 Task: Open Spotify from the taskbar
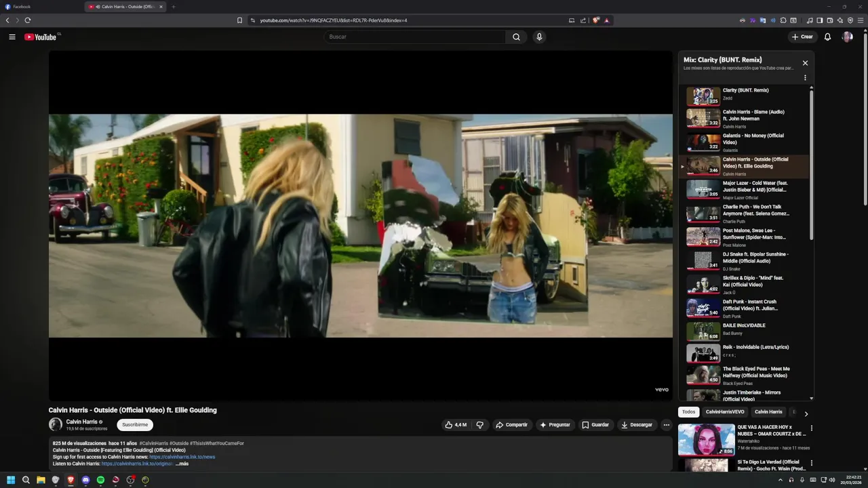[x=100, y=480]
